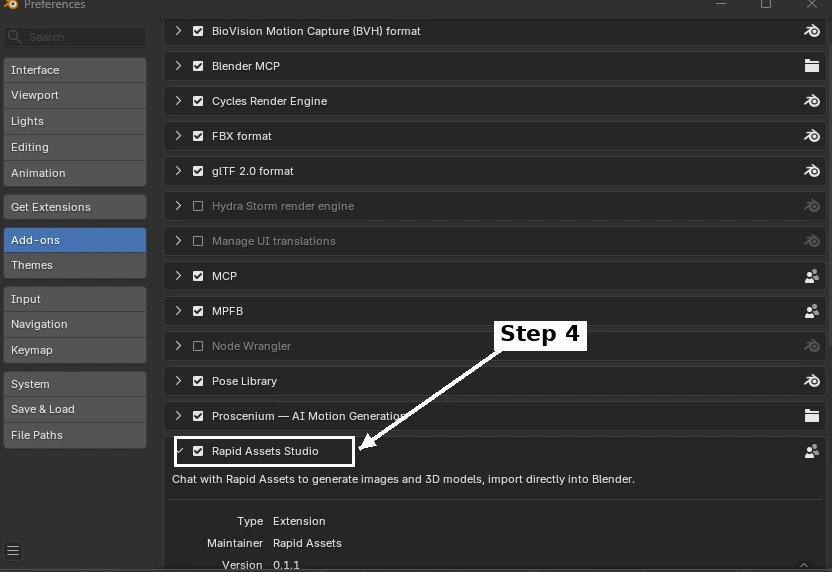Uncheck Rapid Assets Studio add-on
This screenshot has width=832, height=572.
[198, 451]
